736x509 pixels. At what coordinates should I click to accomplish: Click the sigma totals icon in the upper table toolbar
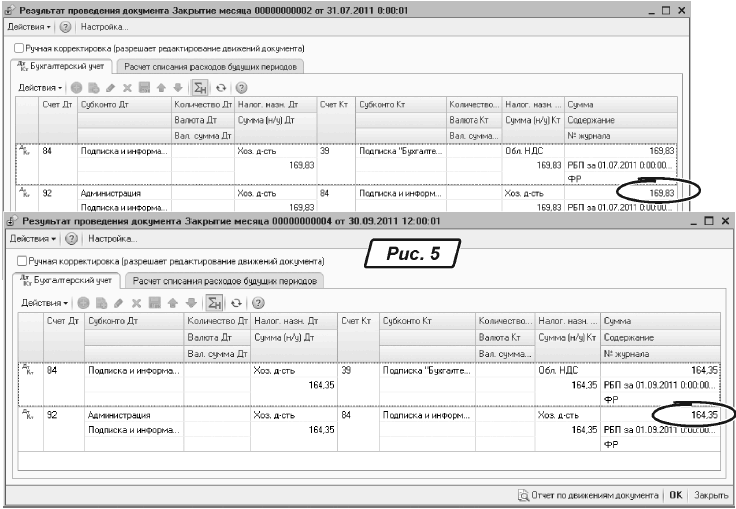(x=198, y=87)
